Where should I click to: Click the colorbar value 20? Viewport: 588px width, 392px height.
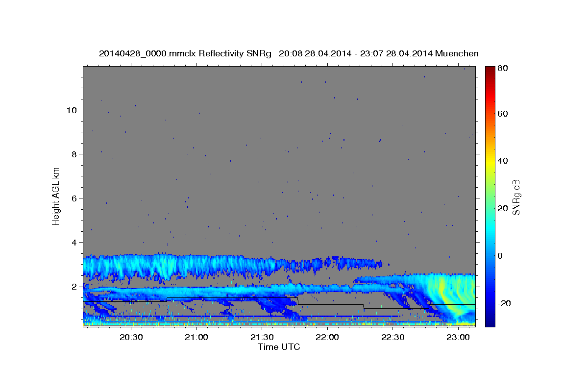[x=503, y=208]
